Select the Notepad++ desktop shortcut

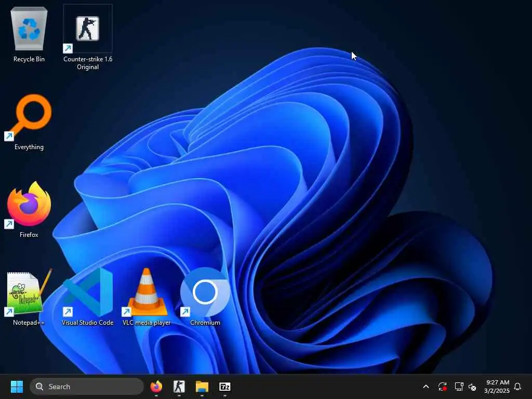(29, 292)
